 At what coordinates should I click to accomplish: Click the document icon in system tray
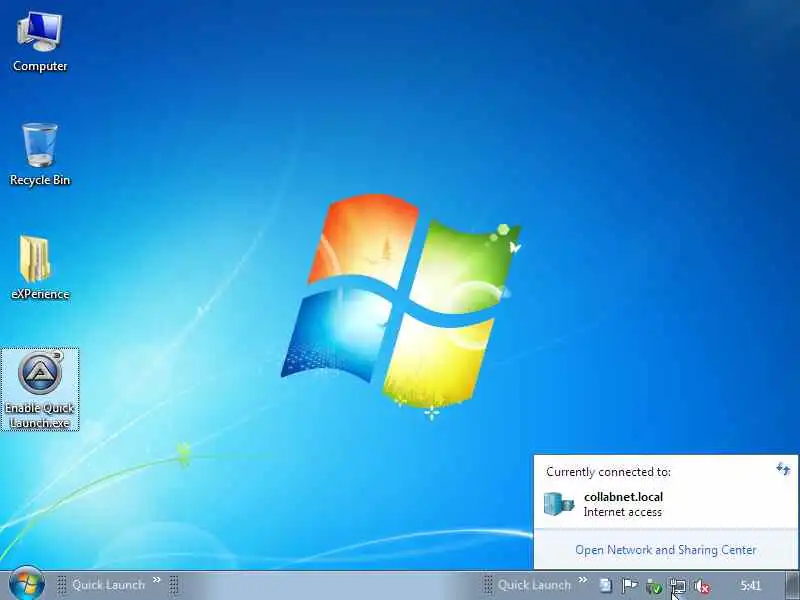pos(605,586)
